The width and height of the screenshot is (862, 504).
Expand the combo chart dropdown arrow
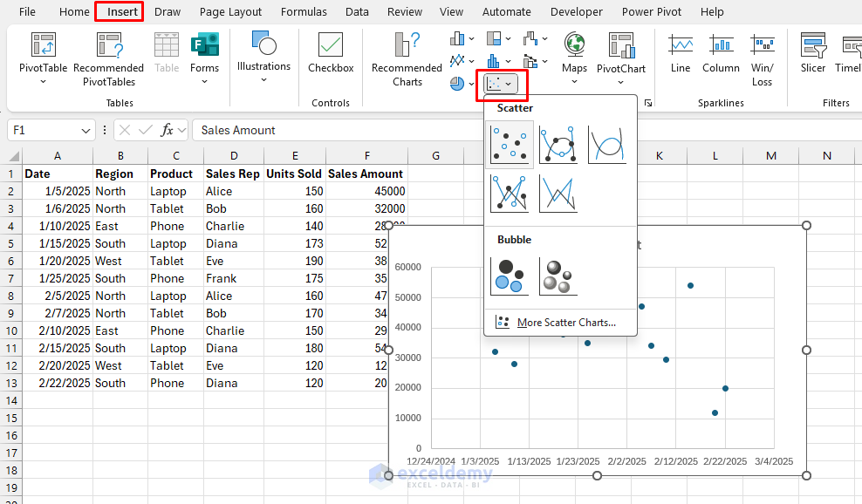[544, 62]
